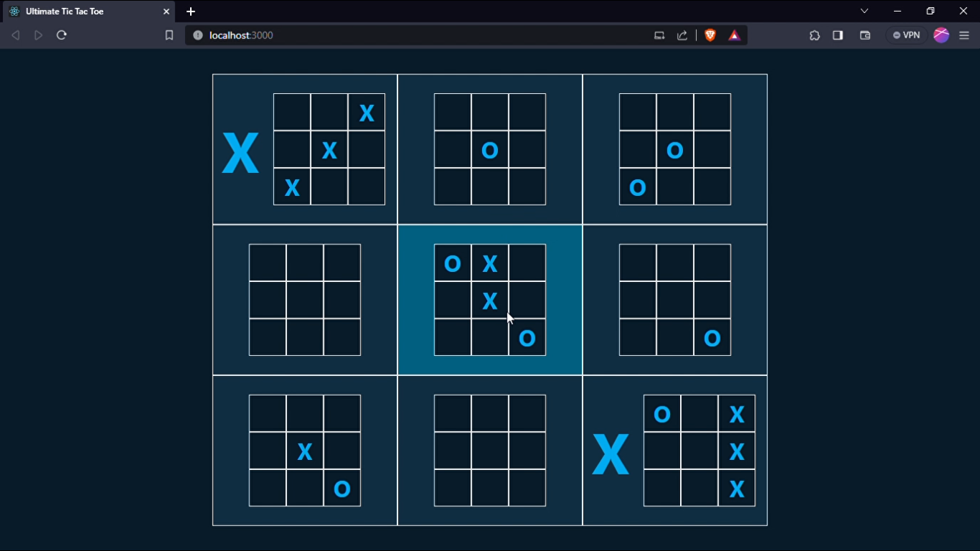The image size is (980, 551).
Task: Expand the tab search chevron
Action: tap(864, 11)
